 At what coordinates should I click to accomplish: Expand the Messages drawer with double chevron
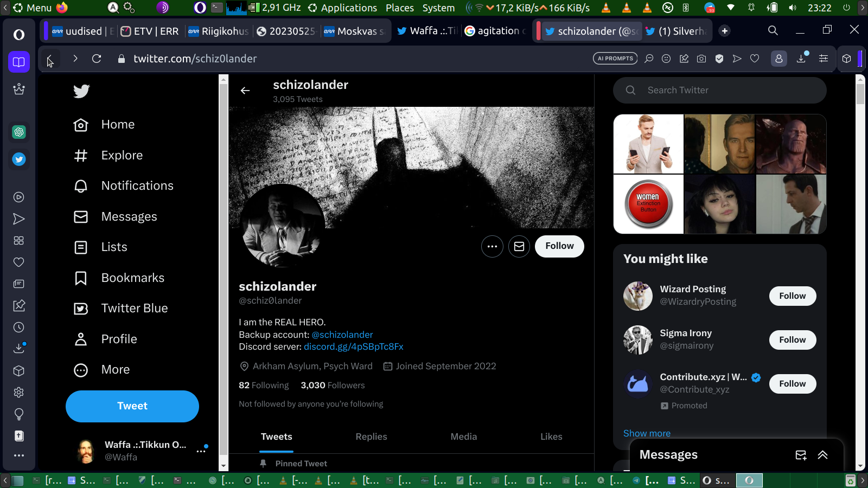click(823, 455)
